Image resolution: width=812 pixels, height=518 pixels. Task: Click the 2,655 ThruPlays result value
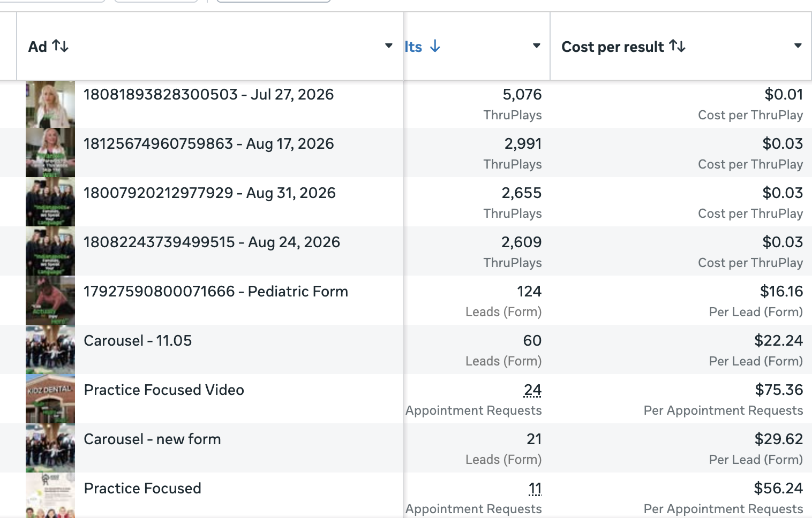(x=522, y=193)
